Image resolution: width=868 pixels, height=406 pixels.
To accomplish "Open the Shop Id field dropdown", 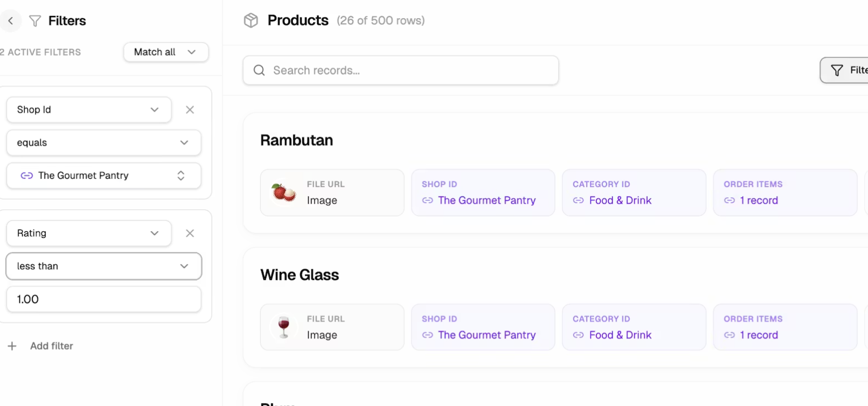I will click(89, 110).
